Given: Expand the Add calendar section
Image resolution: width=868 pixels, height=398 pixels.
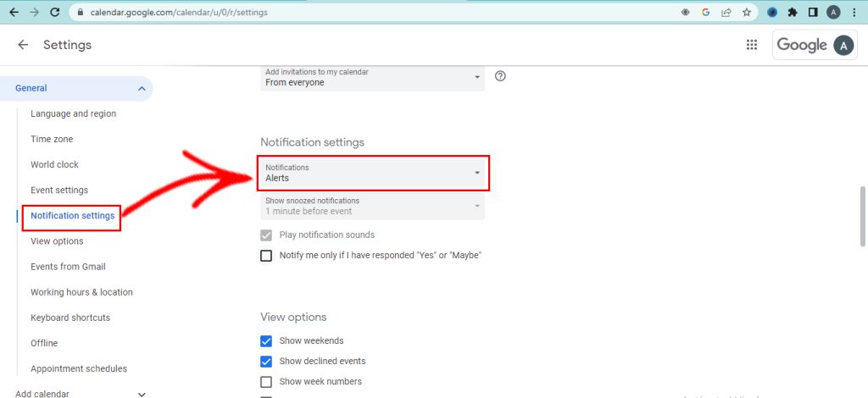Looking at the screenshot, I should pyautogui.click(x=142, y=394).
